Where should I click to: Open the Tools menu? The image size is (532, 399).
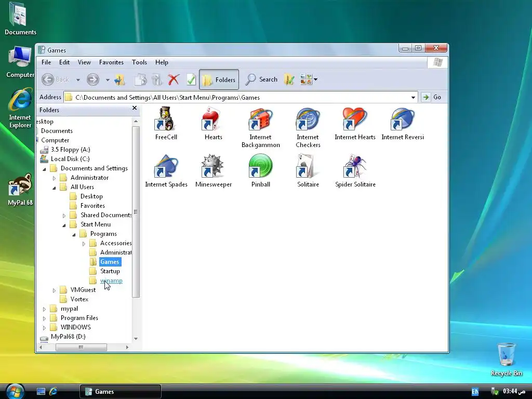pyautogui.click(x=139, y=62)
